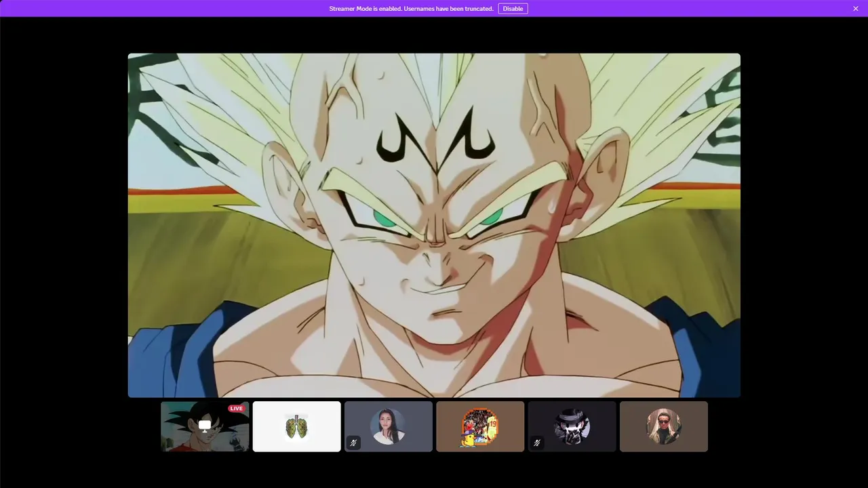Screen dimensions: 868x488
Task: Select tile with long dark hair avatar
Action: point(389,426)
